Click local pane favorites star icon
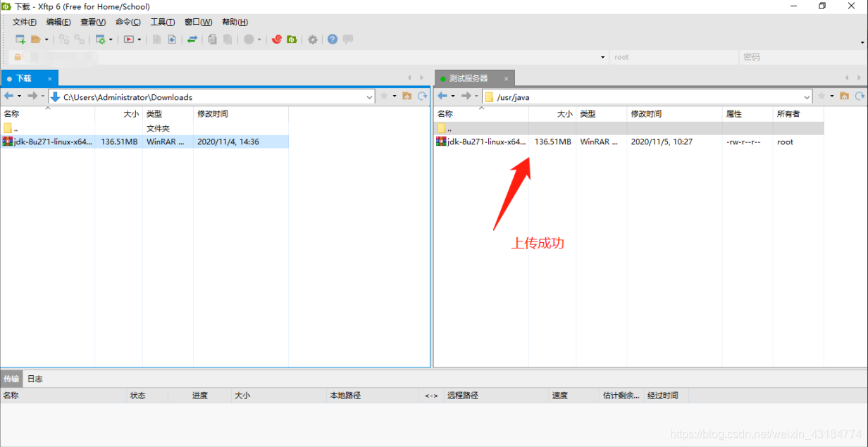868x447 pixels. 384,96
